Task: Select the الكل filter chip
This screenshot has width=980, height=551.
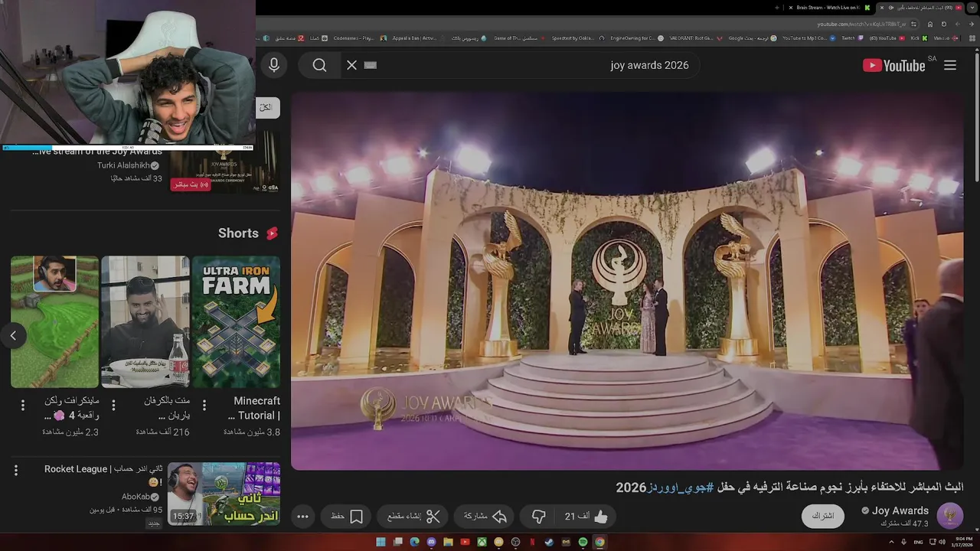Action: pos(266,108)
